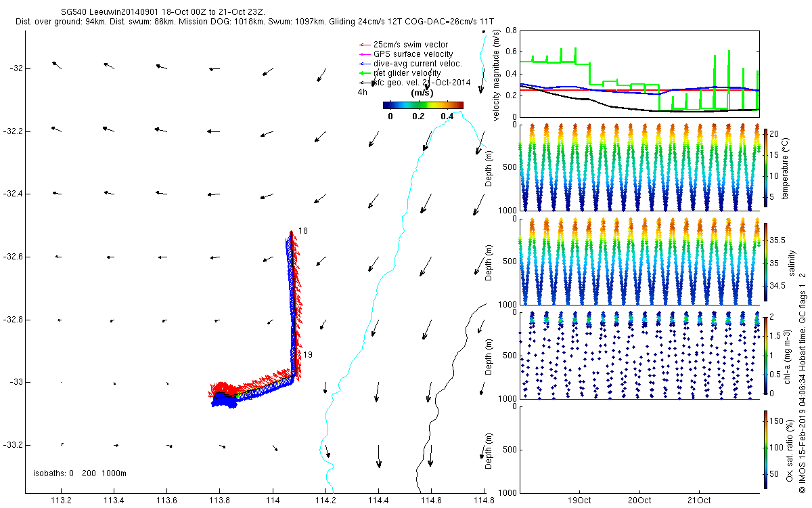Click 'Depth (m)' label of the chl-a panel
Image resolution: width=812 pixels, height=508 pixels.
point(489,356)
